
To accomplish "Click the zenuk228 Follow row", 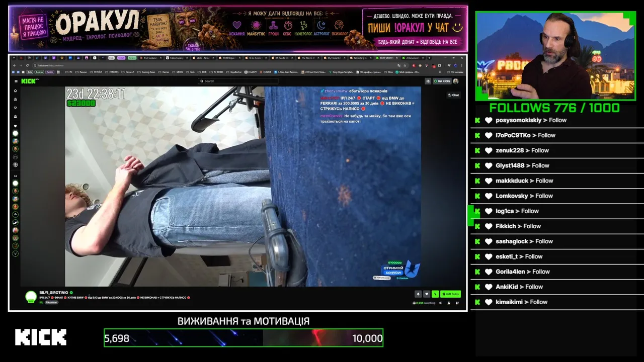I will (557, 150).
